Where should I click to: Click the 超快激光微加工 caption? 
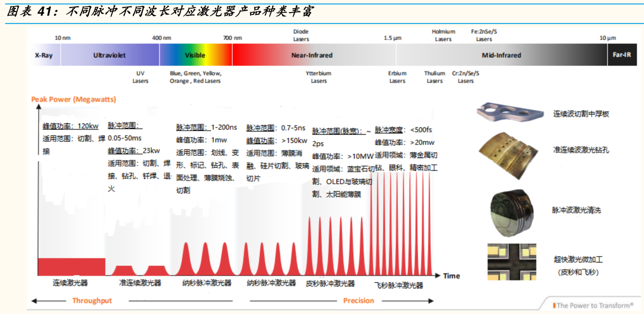click(x=578, y=260)
